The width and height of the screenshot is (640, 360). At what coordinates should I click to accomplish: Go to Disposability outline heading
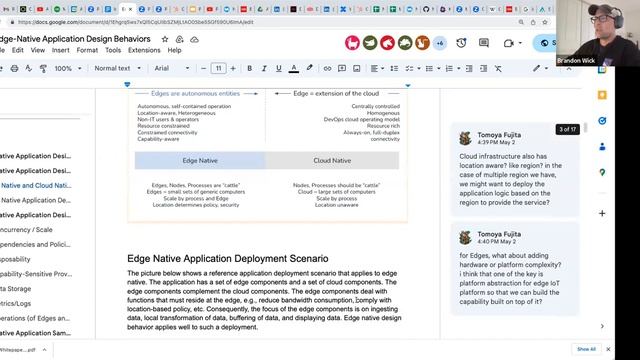[x=16, y=259]
